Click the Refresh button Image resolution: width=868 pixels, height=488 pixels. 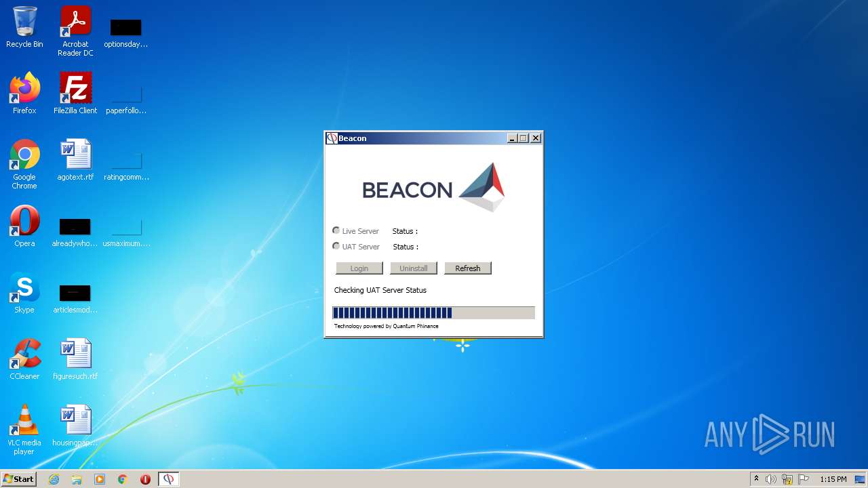click(x=468, y=268)
